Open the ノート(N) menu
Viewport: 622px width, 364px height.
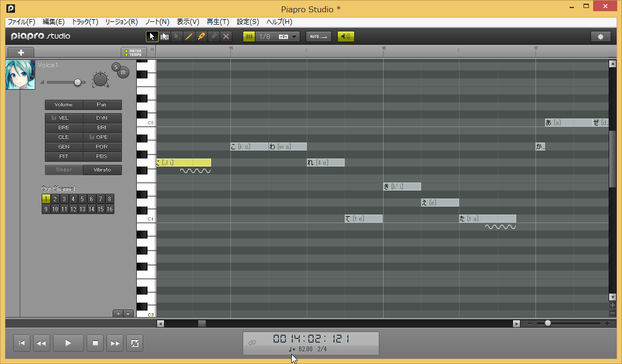(157, 22)
